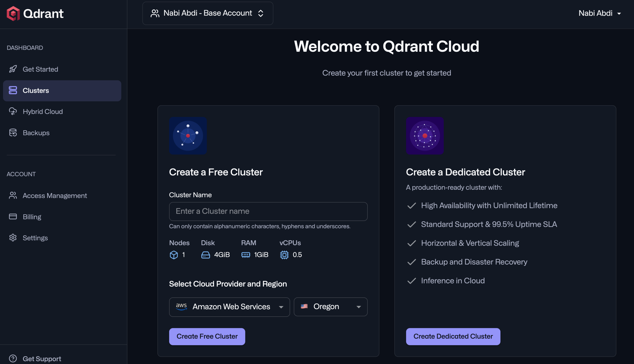Viewport: 634px width, 364px height.
Task: Click the free cluster network thumbnail
Action: coord(188,136)
